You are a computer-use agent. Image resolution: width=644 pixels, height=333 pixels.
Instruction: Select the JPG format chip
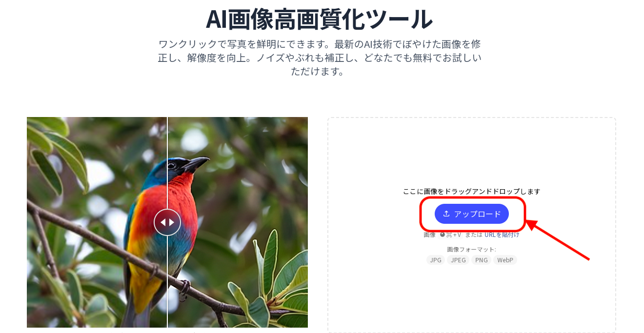pos(436,260)
